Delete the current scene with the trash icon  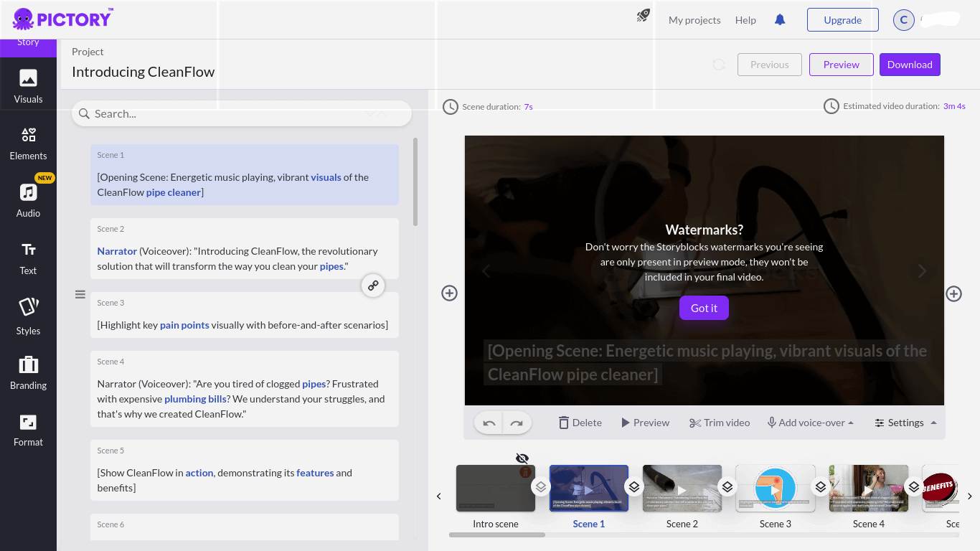[x=580, y=423]
